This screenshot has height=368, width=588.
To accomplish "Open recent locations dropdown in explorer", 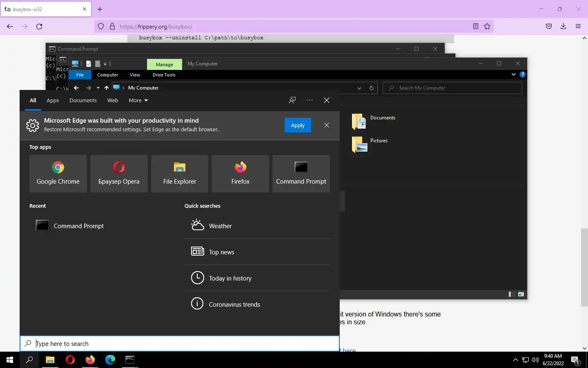I will (98, 88).
